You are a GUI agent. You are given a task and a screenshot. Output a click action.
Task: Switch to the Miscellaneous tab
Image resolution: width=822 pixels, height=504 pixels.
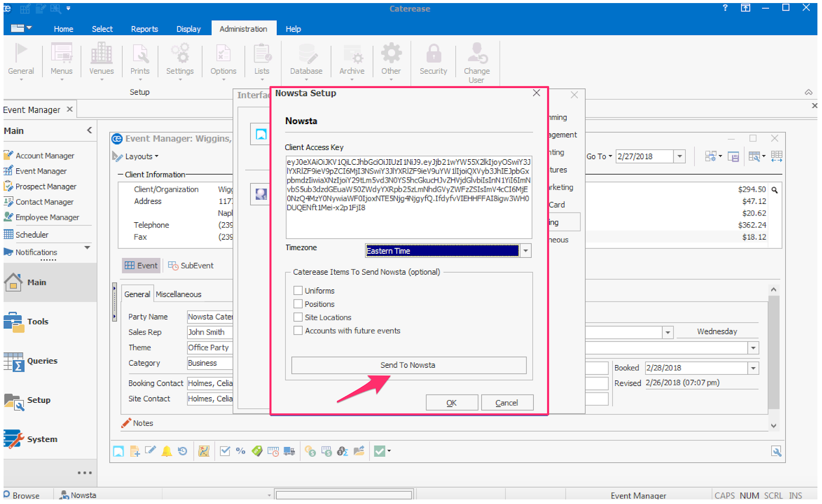pyautogui.click(x=179, y=294)
